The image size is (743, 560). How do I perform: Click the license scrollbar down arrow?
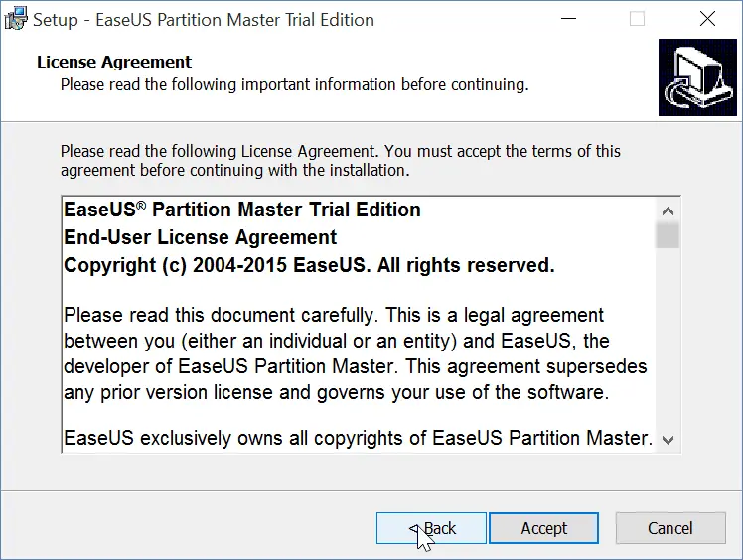tap(669, 440)
